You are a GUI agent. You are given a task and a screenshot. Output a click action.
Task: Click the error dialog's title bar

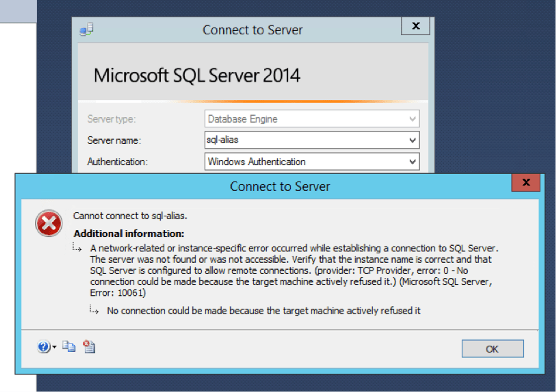(279, 186)
